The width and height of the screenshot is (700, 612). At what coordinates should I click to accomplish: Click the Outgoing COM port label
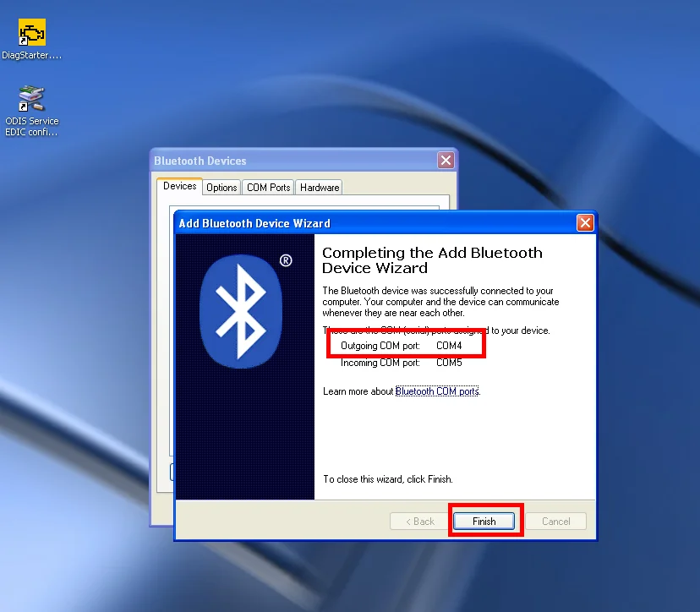click(x=380, y=346)
